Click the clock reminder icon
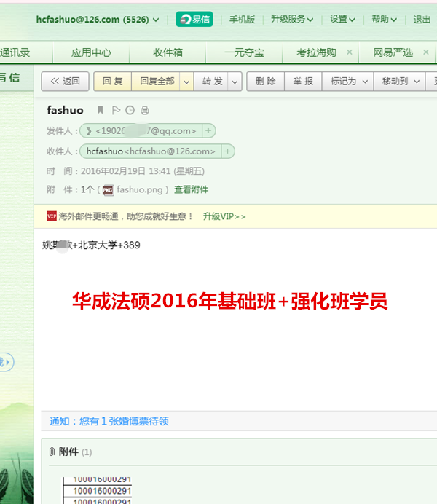This screenshot has width=437, height=504. click(130, 110)
